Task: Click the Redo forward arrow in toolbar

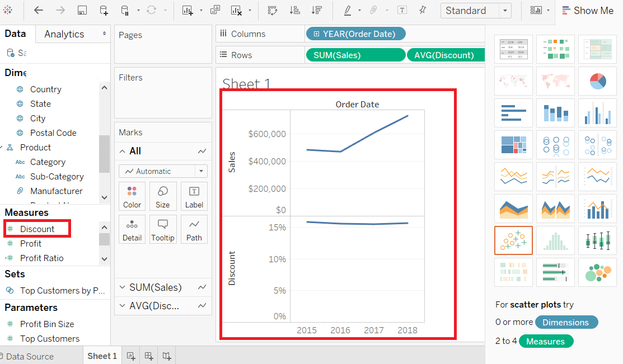Action: [60, 10]
